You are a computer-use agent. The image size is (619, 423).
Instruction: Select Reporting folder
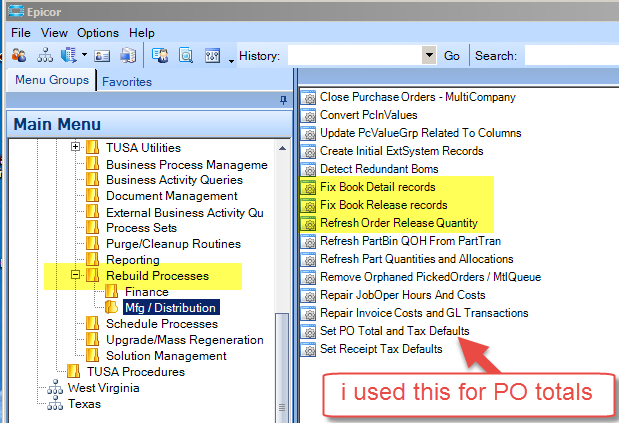click(132, 260)
